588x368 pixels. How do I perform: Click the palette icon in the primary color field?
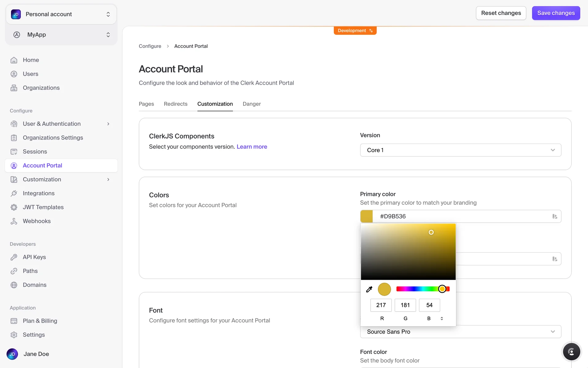point(555,217)
